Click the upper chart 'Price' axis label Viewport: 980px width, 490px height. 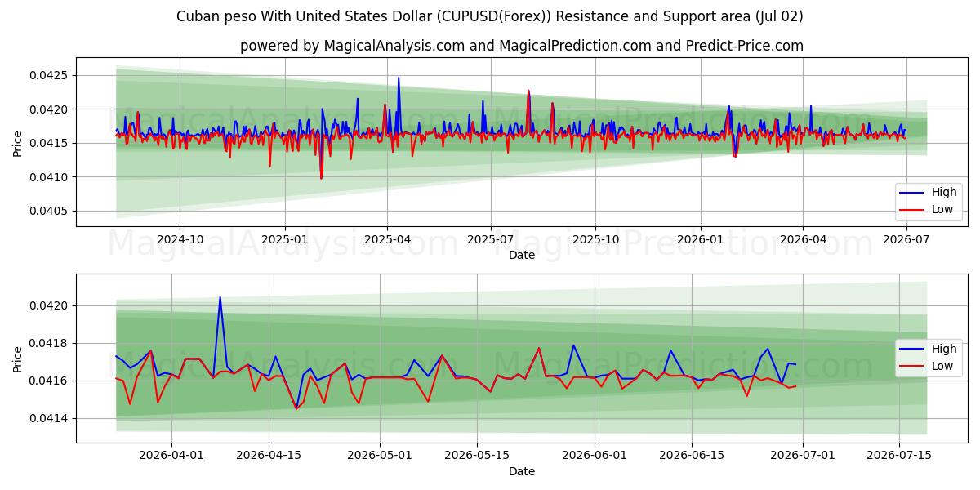(18, 142)
